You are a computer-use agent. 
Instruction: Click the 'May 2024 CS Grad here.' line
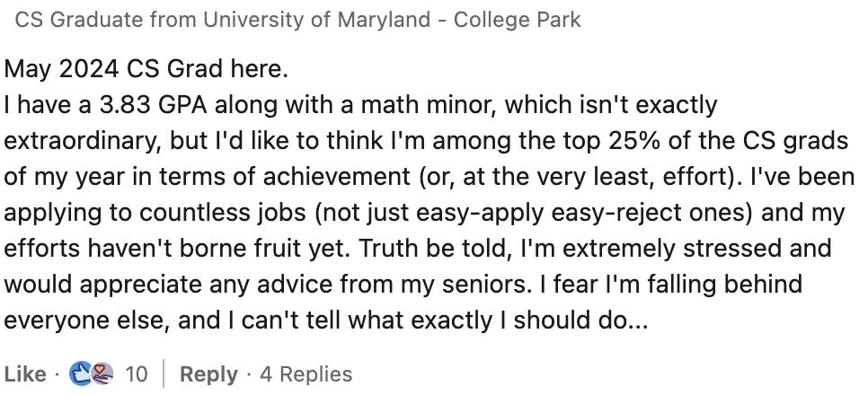click(146, 69)
